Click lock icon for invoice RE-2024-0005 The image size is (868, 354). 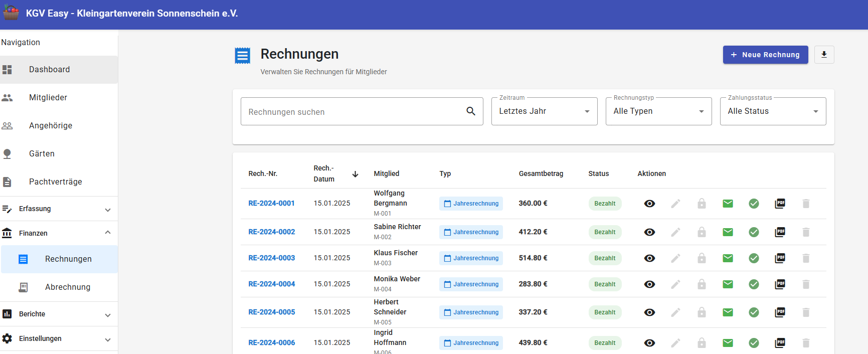point(702,312)
